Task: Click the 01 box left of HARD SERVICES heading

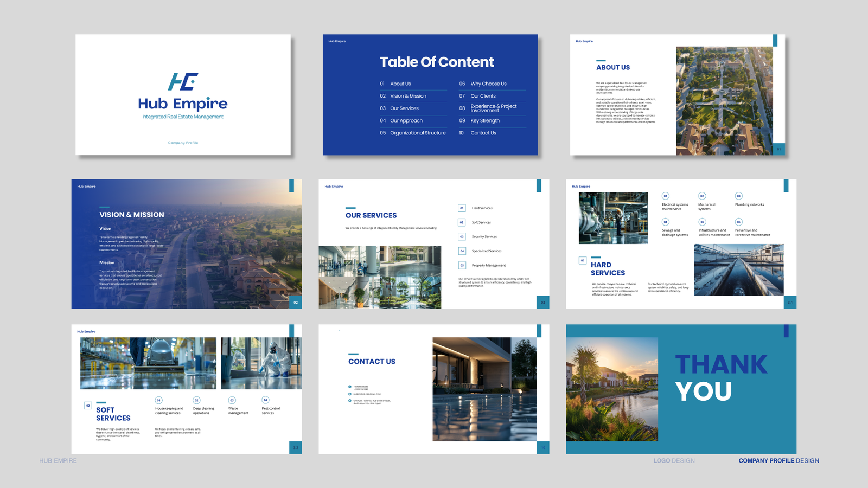Action: click(x=583, y=260)
